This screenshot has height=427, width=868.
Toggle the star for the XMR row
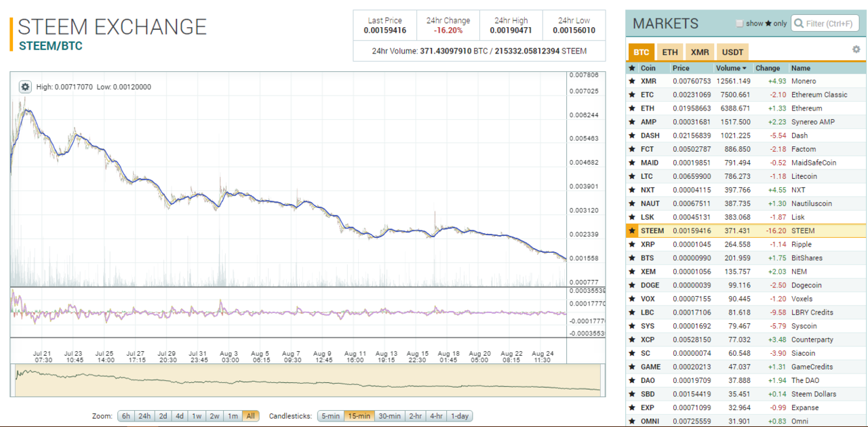tap(632, 81)
